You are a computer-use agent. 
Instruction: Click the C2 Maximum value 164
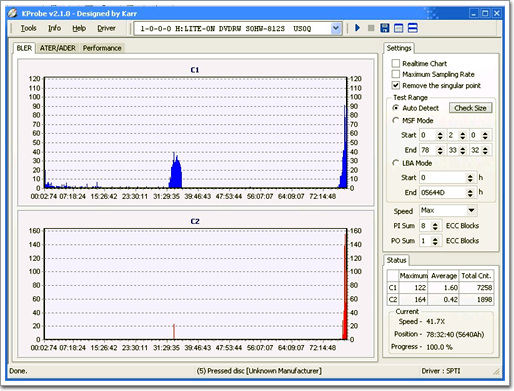(x=413, y=299)
